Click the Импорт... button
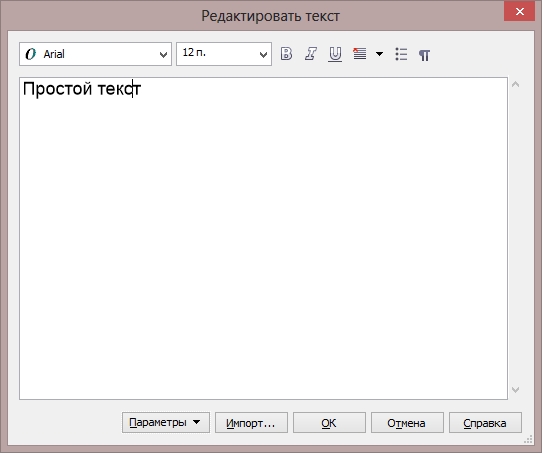The width and height of the screenshot is (542, 453). pos(251,422)
